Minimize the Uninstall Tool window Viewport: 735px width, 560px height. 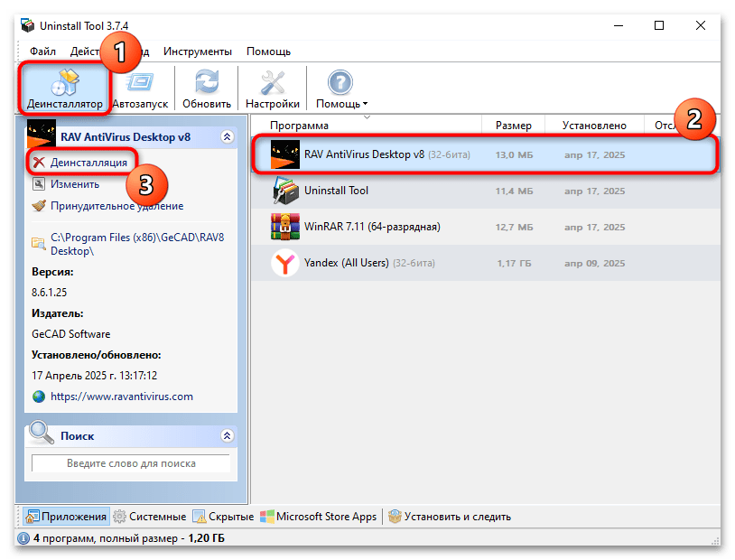(619, 25)
